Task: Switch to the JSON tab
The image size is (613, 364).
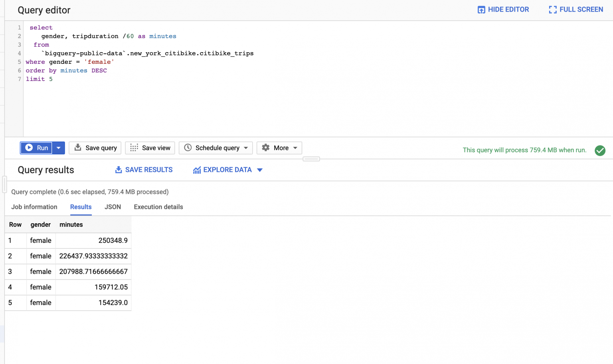Action: click(113, 207)
